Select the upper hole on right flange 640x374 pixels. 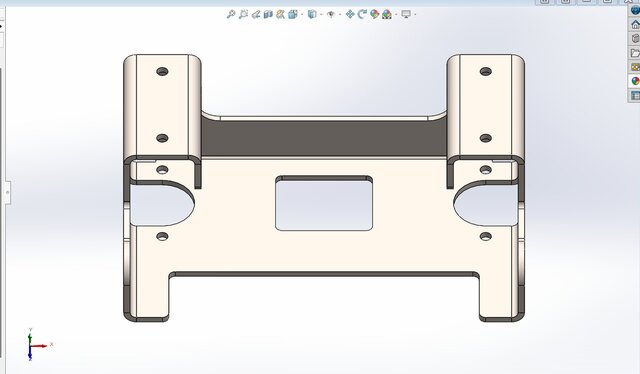pos(486,71)
